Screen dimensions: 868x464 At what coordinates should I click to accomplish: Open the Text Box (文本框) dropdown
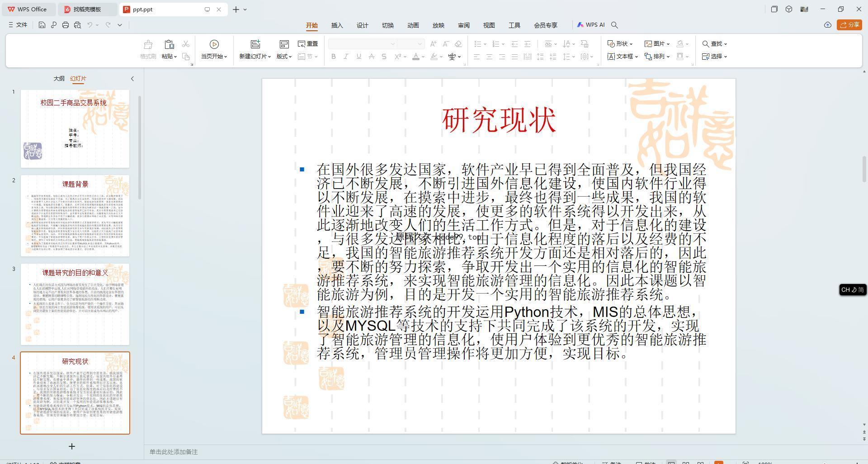click(623, 57)
